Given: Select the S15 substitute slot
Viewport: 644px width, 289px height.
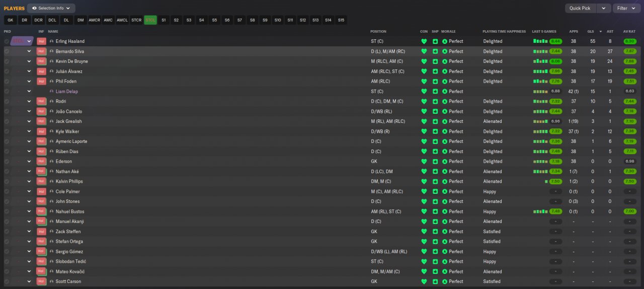Looking at the screenshot, I should 341,20.
